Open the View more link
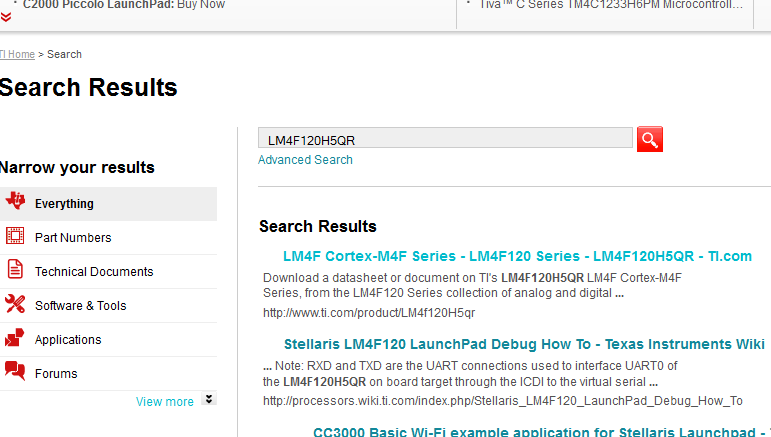This screenshot has height=437, width=771. (x=165, y=402)
